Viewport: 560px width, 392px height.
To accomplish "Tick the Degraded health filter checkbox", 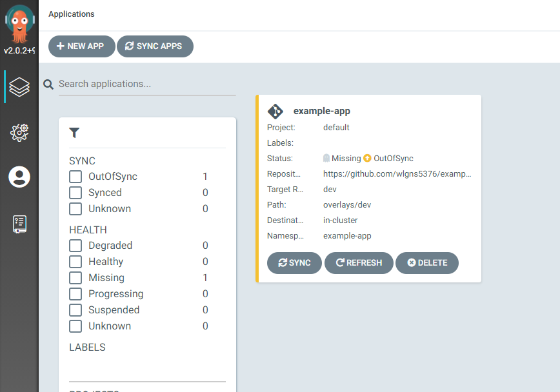I will click(75, 246).
